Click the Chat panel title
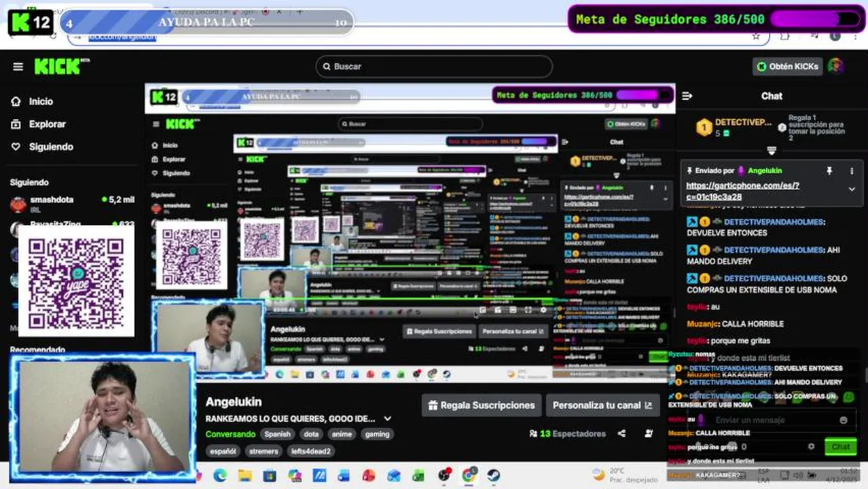Screen dimensions: 868x489 pos(772,96)
